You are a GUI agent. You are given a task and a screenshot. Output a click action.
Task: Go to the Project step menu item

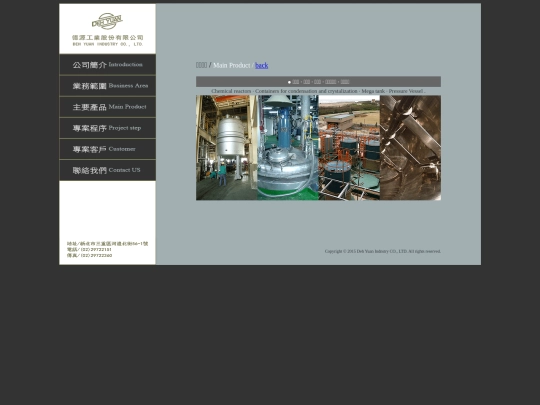[107, 128]
